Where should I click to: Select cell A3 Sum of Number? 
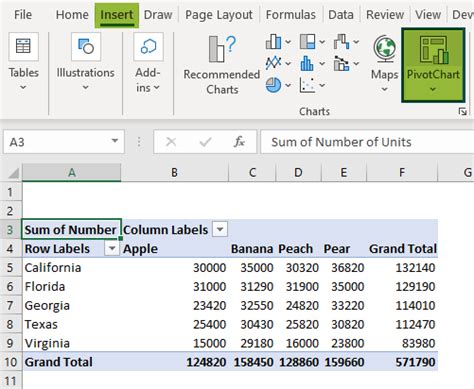click(71, 229)
